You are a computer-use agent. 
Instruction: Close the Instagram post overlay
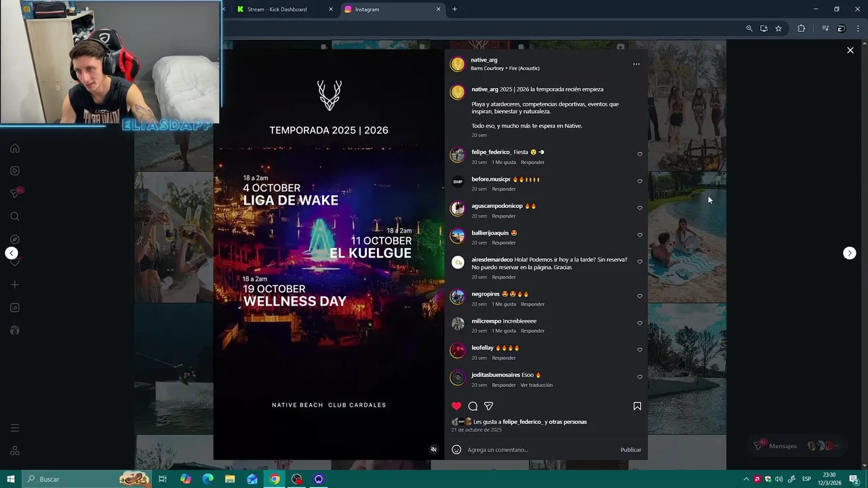click(850, 50)
